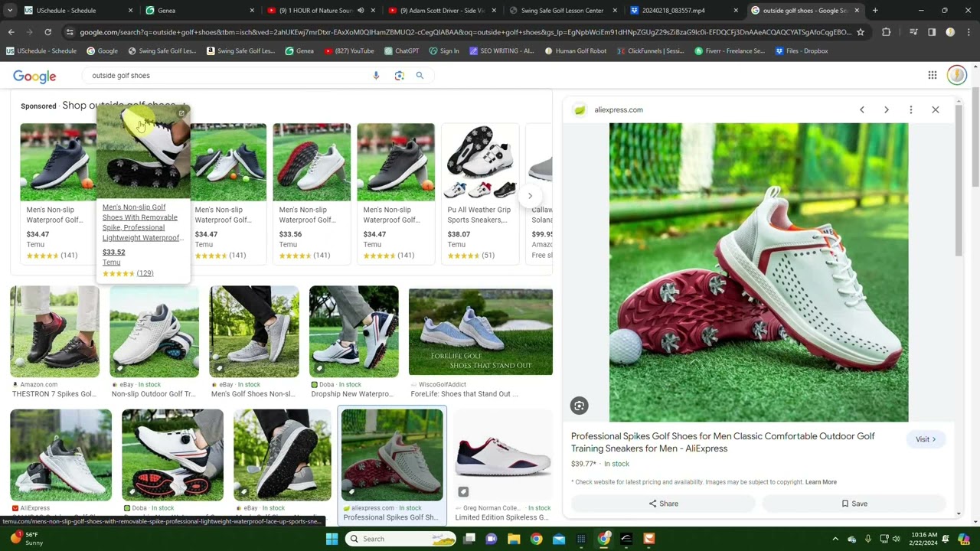Reload the page
The height and width of the screenshot is (551, 980).
point(47,32)
